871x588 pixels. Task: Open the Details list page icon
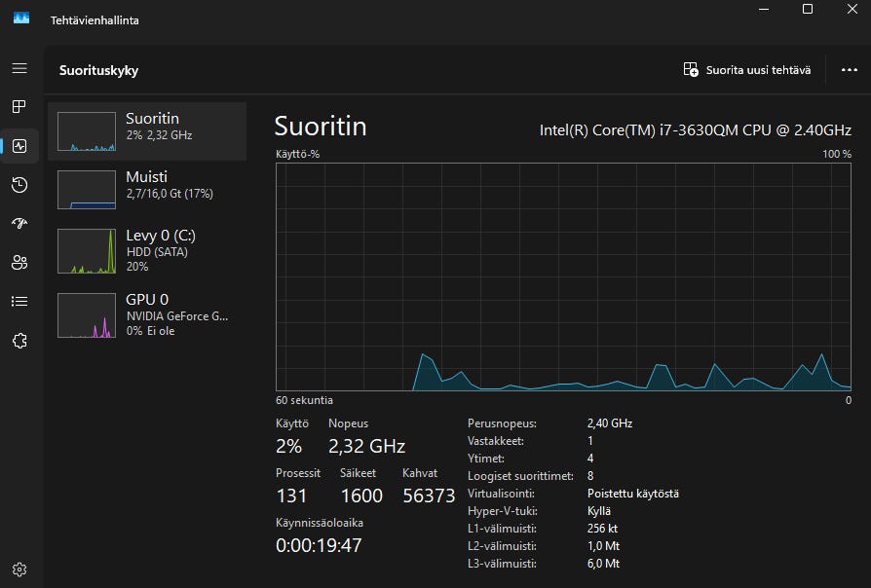[x=19, y=301]
